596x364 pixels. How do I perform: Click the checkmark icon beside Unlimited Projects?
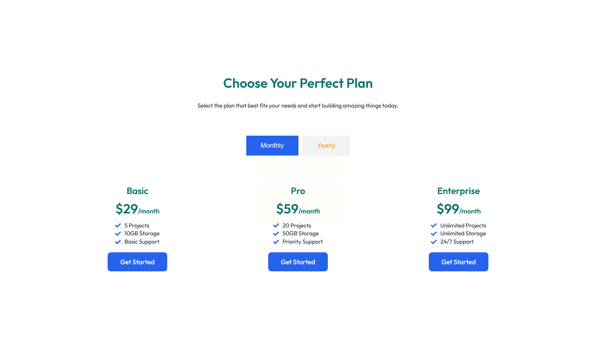click(434, 225)
